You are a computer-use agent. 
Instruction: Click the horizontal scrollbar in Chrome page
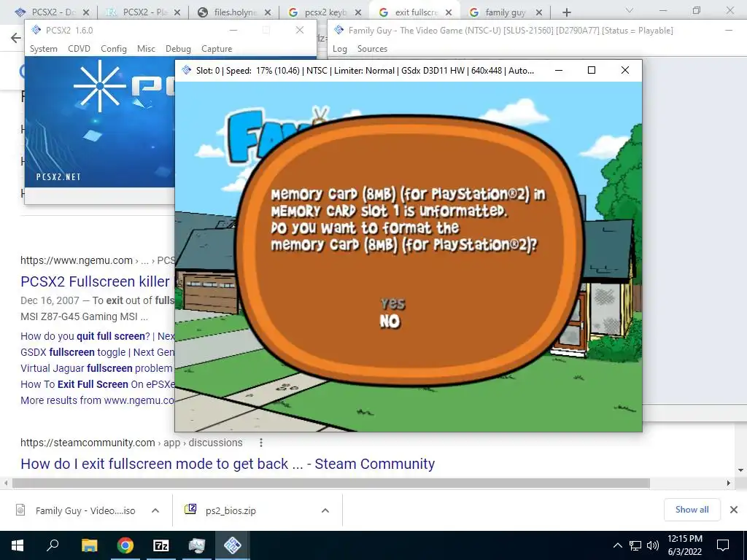click(330, 483)
